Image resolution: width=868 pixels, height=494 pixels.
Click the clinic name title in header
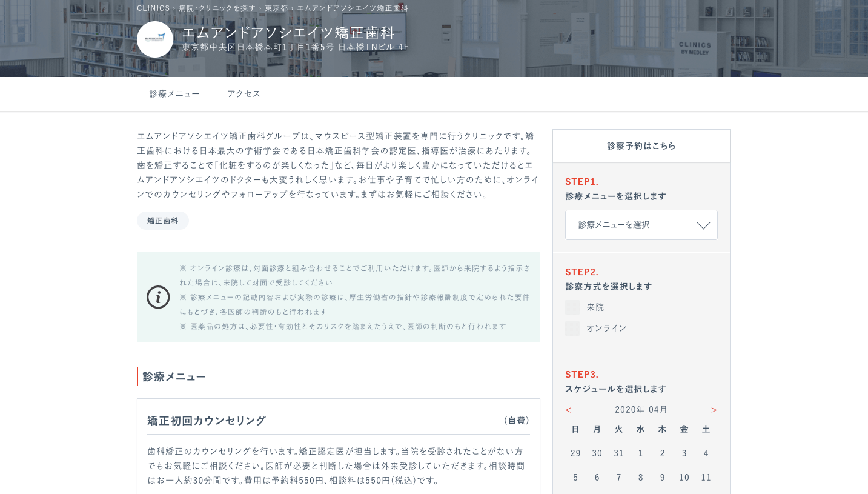(289, 32)
